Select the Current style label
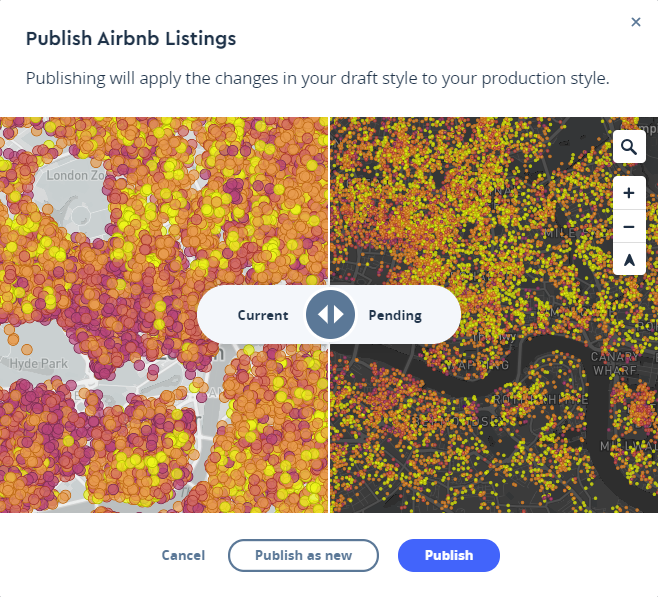The height and width of the screenshot is (597, 658). 263,315
